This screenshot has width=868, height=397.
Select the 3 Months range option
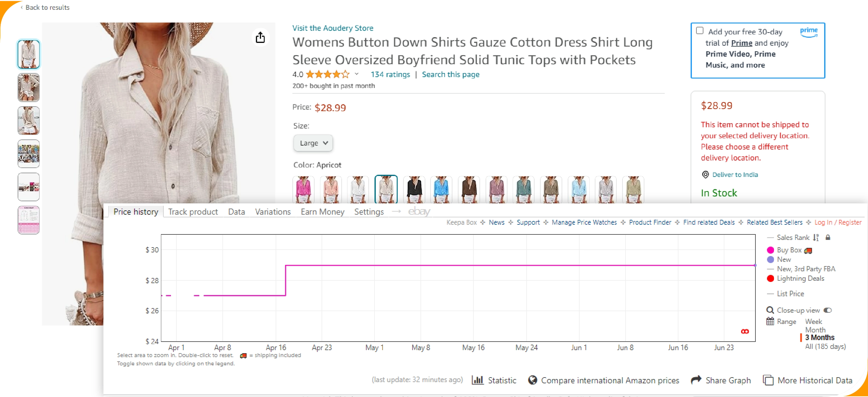[820, 337]
